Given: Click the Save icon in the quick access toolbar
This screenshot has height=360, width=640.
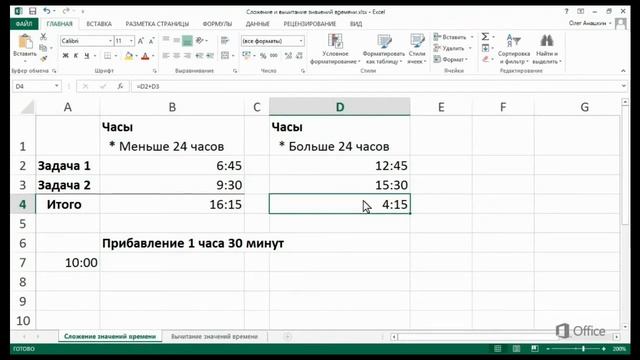Looking at the screenshot, I should [33, 11].
